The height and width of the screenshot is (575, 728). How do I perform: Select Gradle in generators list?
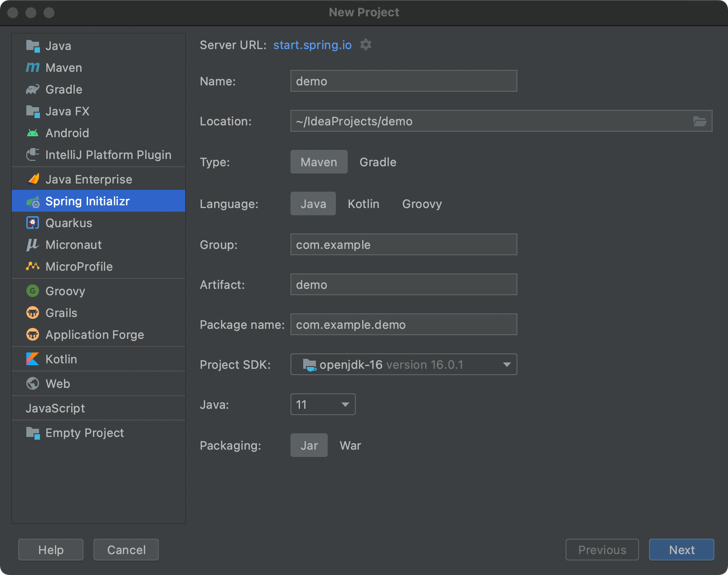click(64, 89)
